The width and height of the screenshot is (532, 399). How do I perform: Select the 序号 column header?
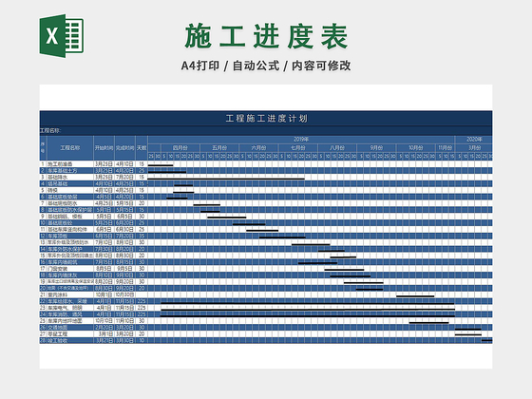click(x=43, y=148)
